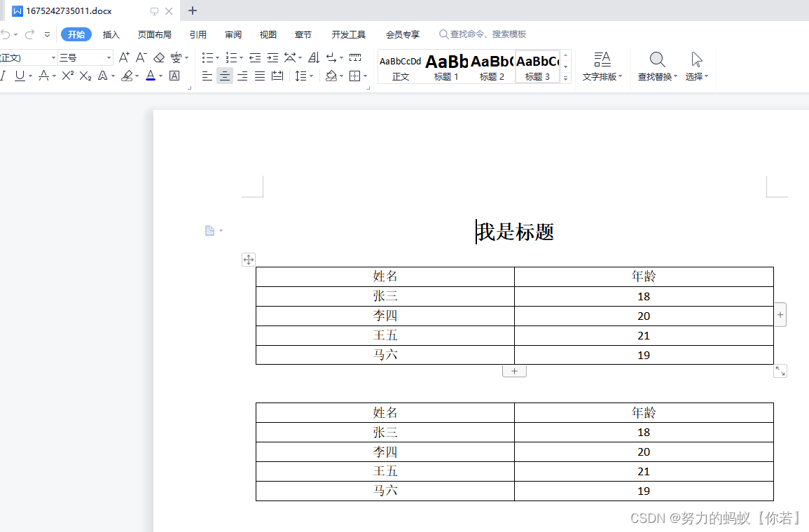Viewport: 809px width, 532px height.
Task: Redo the last action
Action: pos(30,34)
